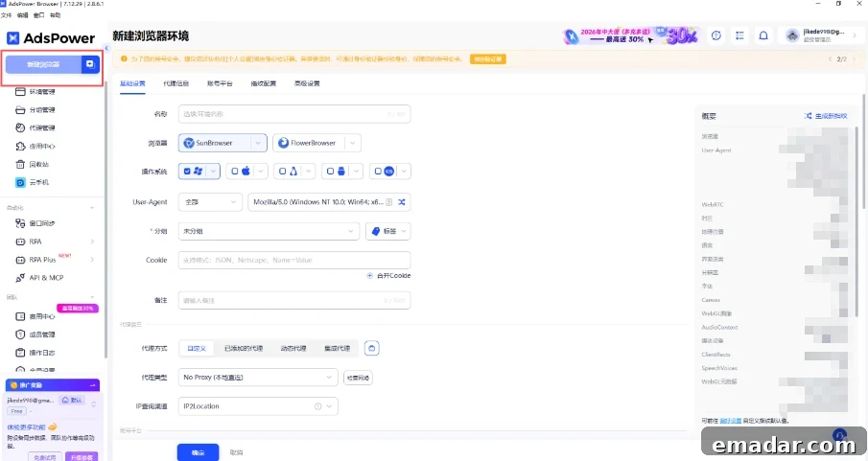The width and height of the screenshot is (868, 461).
Task: Click the batch-create icon beside 新建浏览器
Action: [90, 64]
